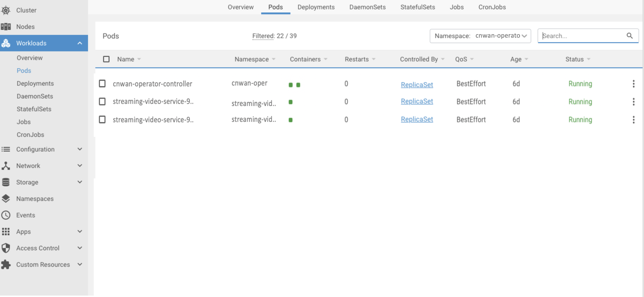
Task: Select the Cluster icon in the sidebar
Action: click(6, 10)
